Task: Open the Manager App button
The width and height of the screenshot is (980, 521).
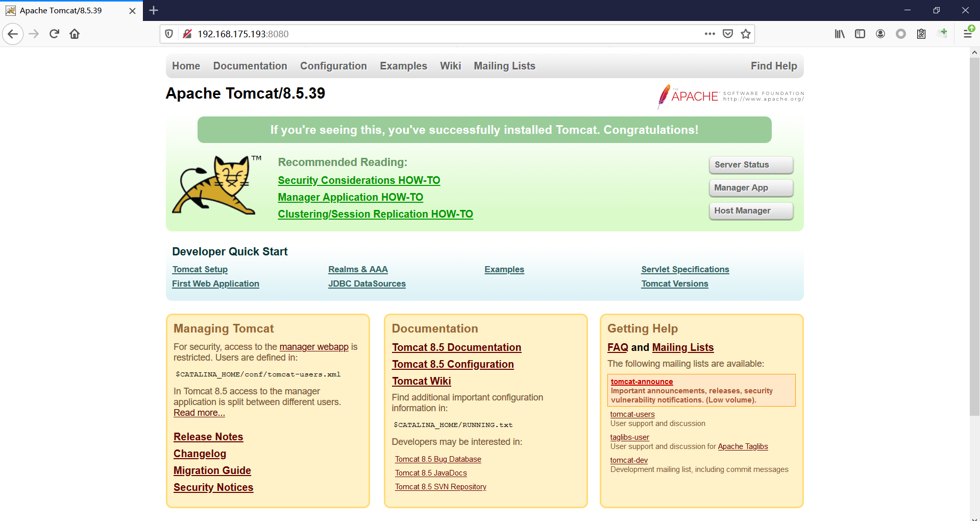Action: click(751, 188)
